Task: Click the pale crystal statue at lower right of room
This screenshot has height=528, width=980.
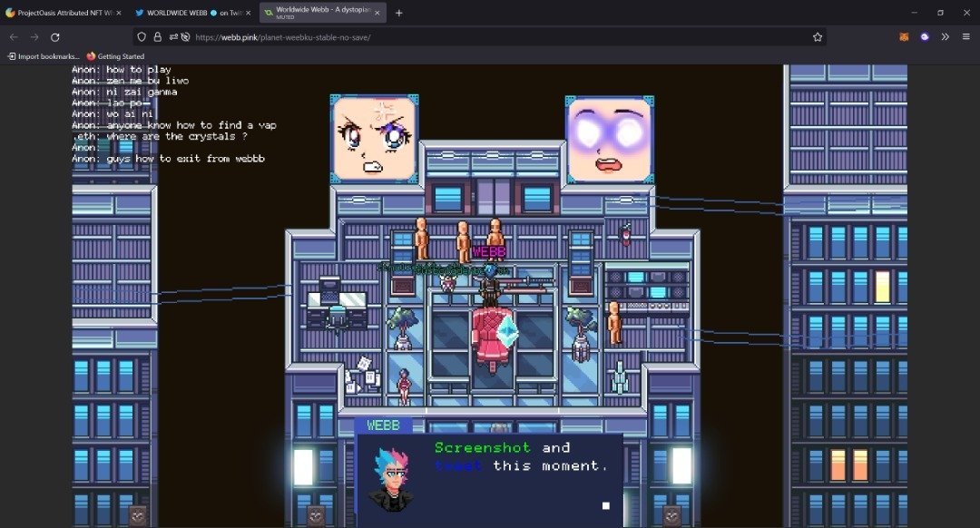Action: tap(619, 377)
